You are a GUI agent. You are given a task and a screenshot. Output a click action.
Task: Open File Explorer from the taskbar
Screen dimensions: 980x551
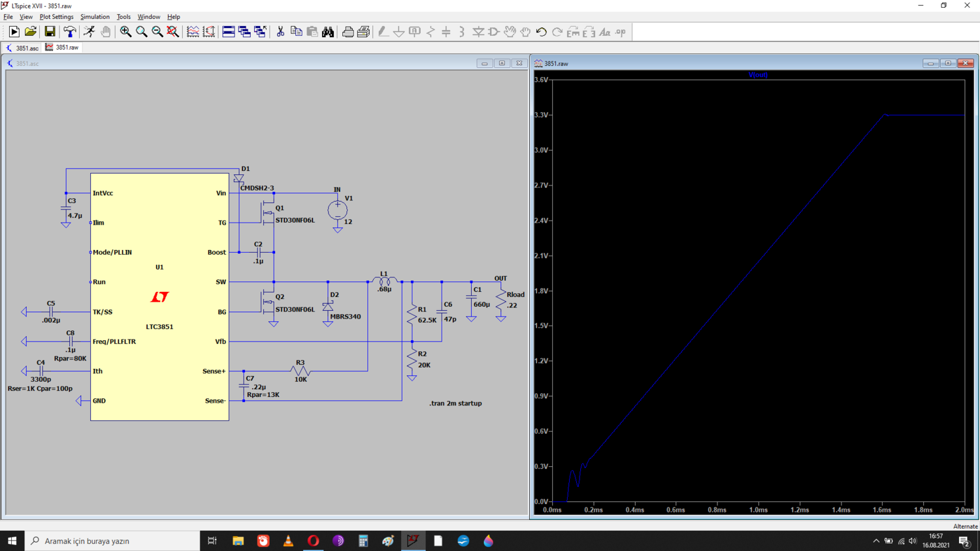point(238,541)
